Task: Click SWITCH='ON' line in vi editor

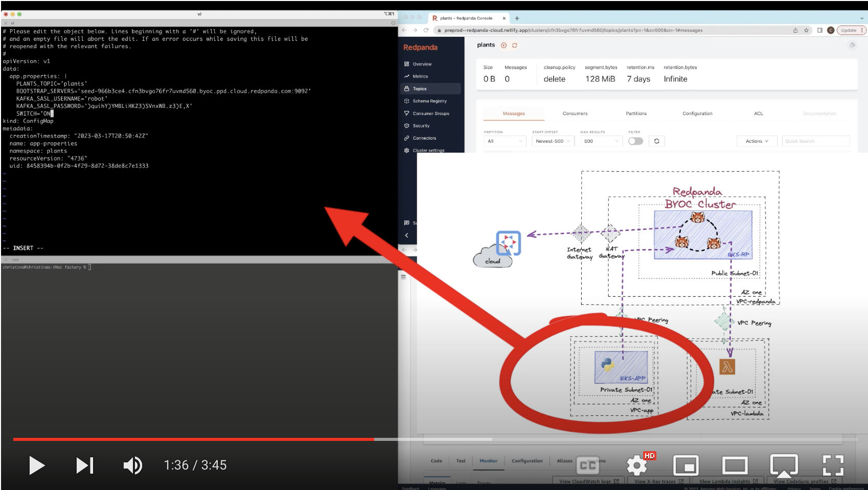Action: (34, 114)
